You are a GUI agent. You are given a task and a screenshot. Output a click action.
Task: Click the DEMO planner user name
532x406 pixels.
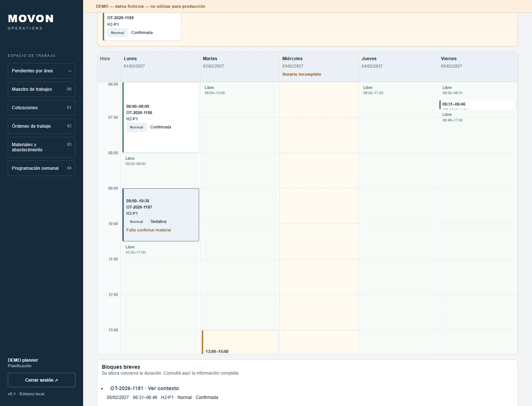23,360
